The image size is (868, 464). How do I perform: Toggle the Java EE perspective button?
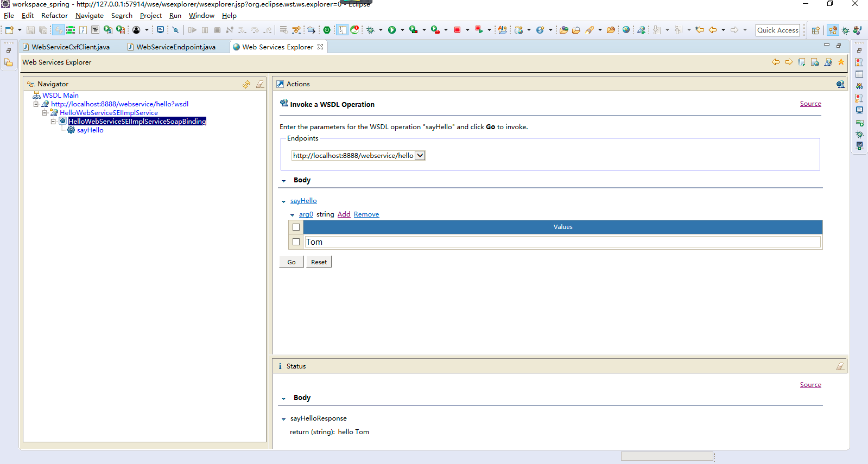pos(833,30)
